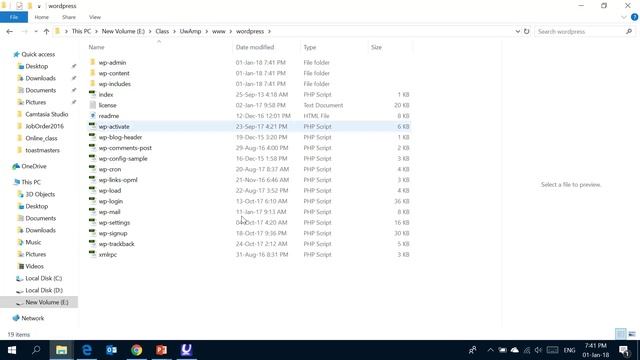Open toastmasters sidebar folder
Image resolution: width=640 pixels, height=360 pixels.
tap(42, 150)
